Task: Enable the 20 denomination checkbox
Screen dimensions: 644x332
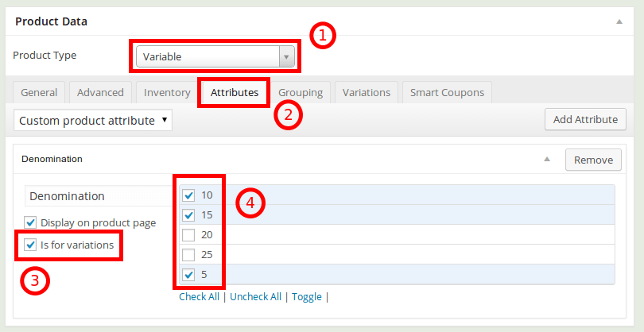Action: pos(188,235)
